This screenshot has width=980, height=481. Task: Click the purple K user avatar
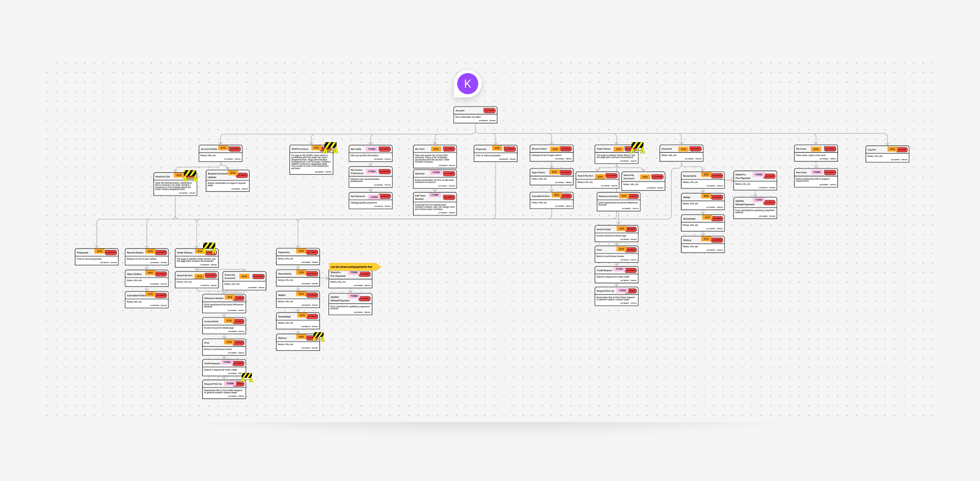467,84
